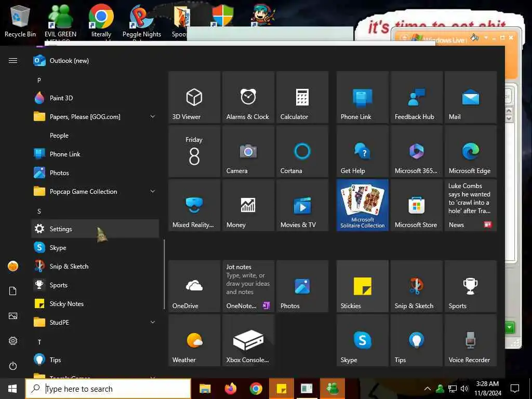
Task: Launch Alarms & Clock tile
Action: [x=248, y=97]
